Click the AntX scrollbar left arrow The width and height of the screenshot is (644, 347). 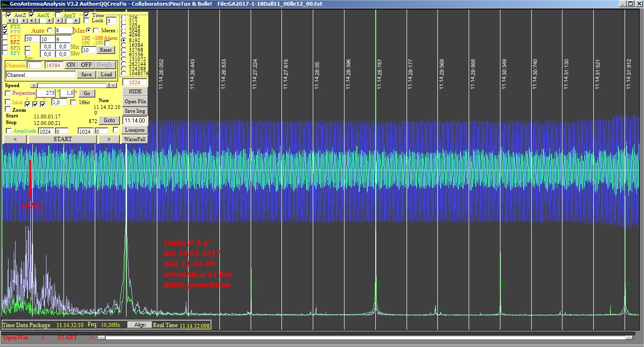pos(32,20)
